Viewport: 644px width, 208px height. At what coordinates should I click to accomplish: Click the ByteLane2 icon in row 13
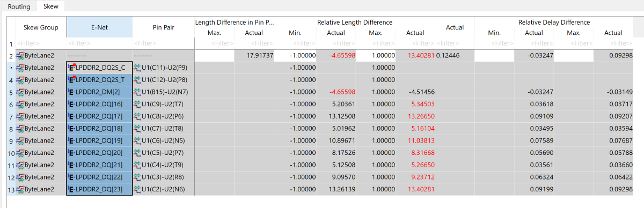pyautogui.click(x=20, y=189)
